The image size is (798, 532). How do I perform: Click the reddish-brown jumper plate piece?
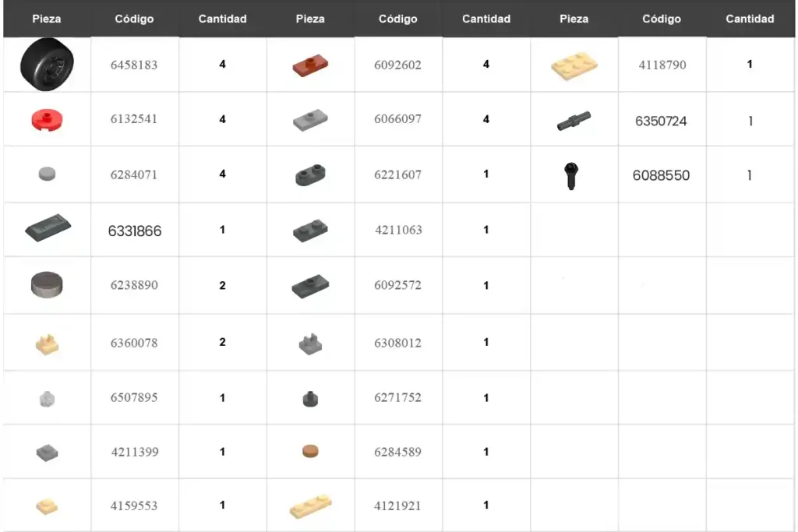310,65
